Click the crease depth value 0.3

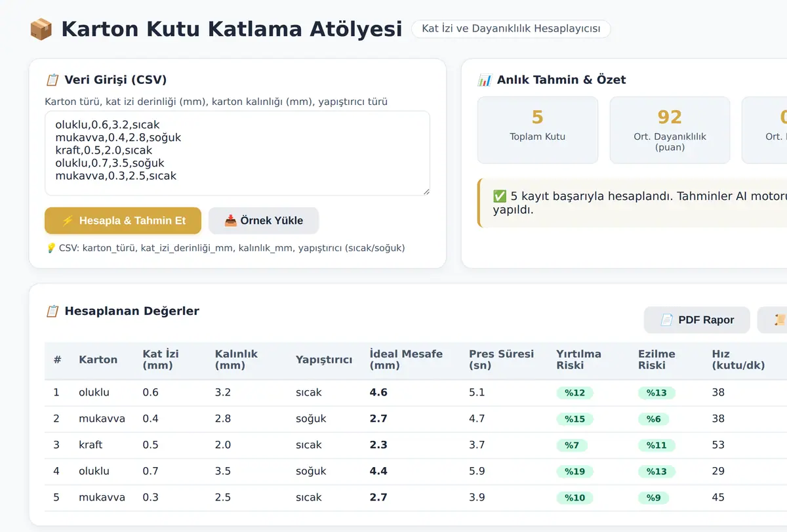150,497
